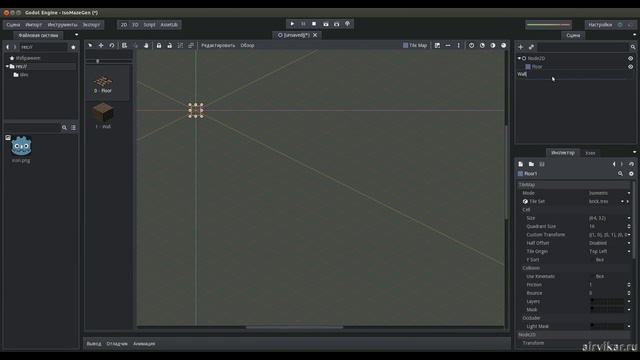Search properties magnifier in Inspector
640x360 pixels.
(x=620, y=174)
